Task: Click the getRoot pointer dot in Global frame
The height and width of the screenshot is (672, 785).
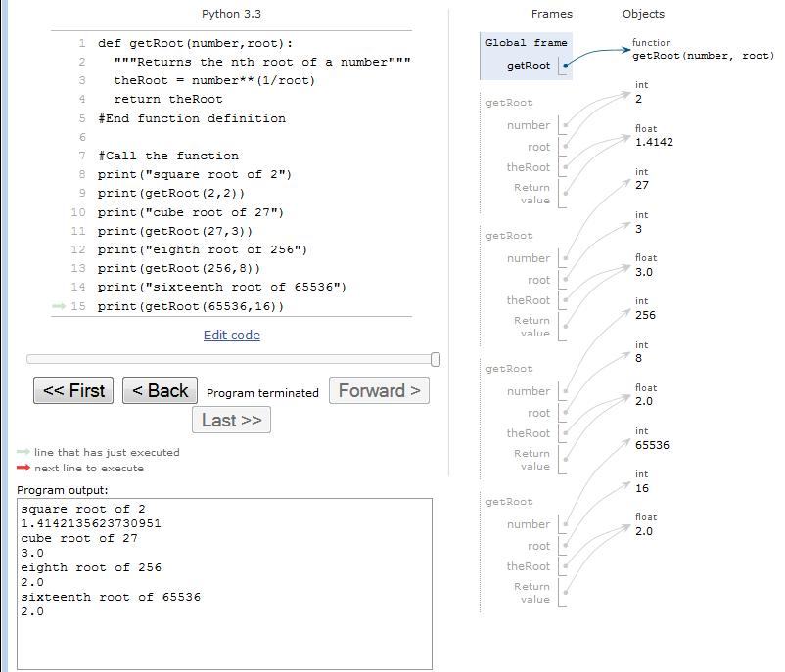Action: (565, 67)
